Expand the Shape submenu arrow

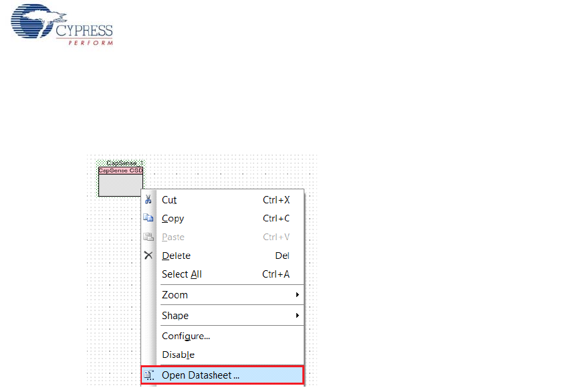pos(298,315)
